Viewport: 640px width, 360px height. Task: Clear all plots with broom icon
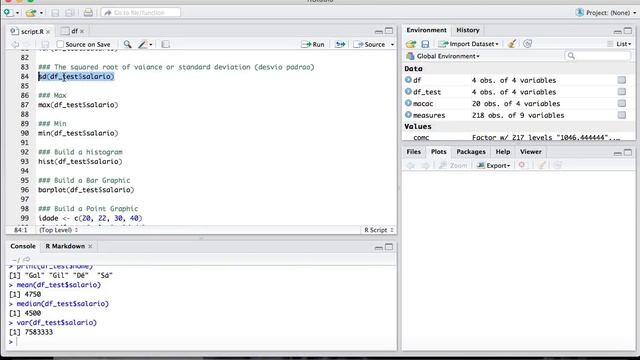pos(542,165)
